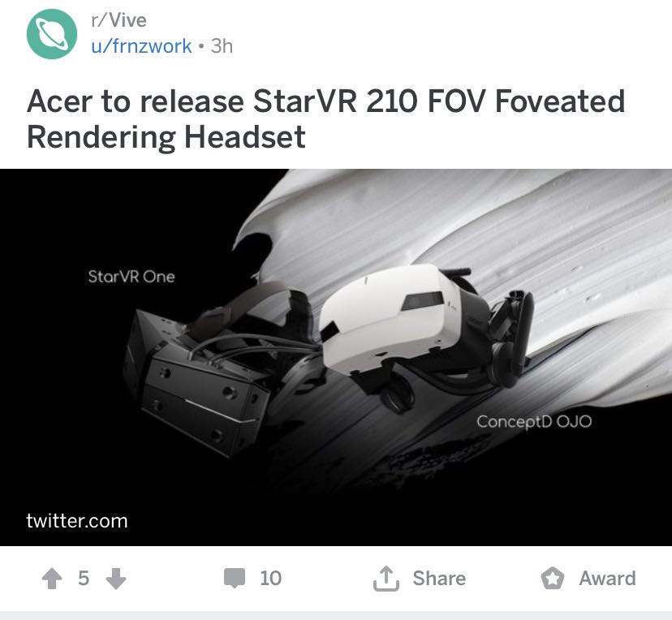Viewport: 672px width, 620px height.
Task: Open the r/Vive subreddit planet avatar
Action: pos(52,34)
